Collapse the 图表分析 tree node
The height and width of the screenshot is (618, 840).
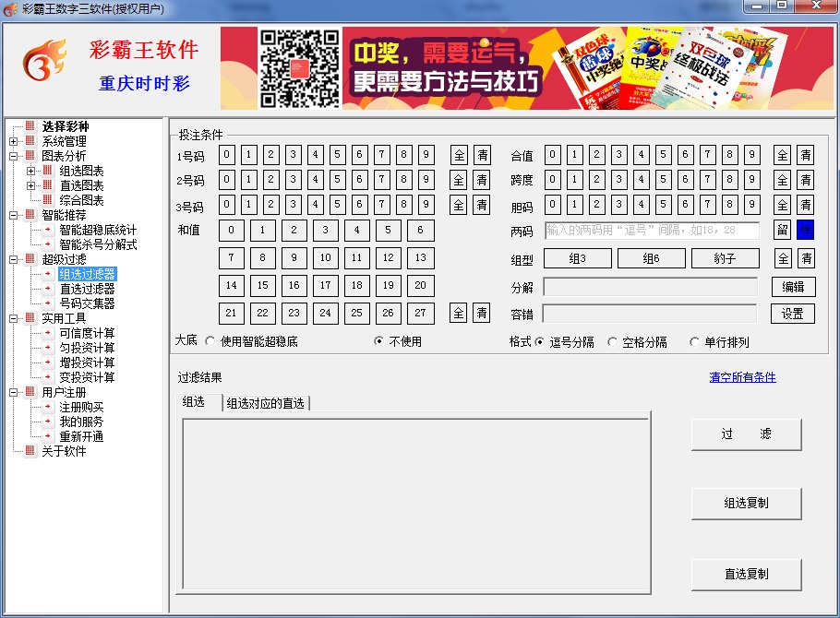tap(13, 156)
